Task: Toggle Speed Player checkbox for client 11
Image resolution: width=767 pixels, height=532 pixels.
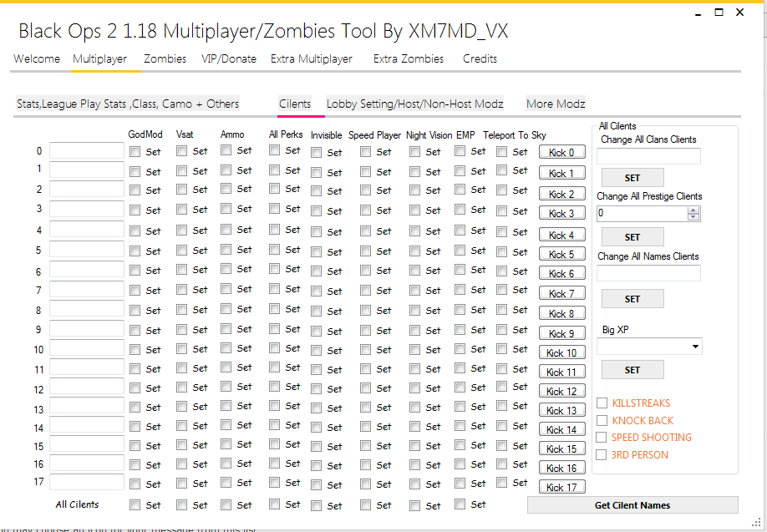Action: point(365,369)
